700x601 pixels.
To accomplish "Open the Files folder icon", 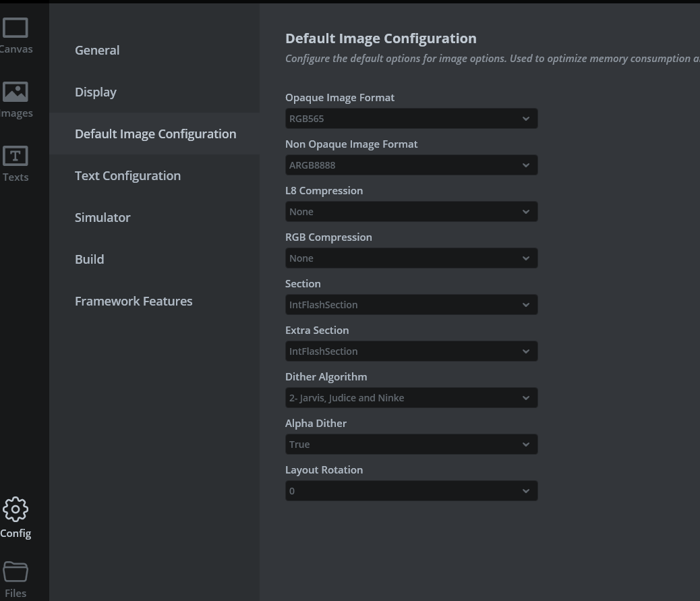I will pyautogui.click(x=16, y=572).
